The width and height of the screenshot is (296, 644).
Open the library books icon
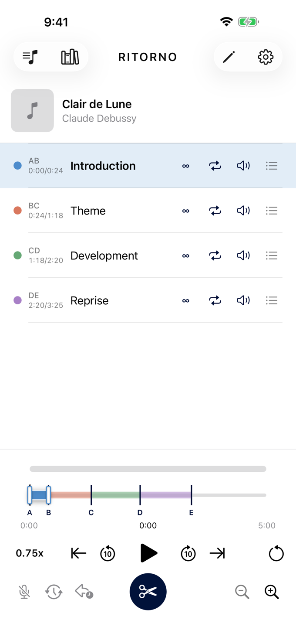click(70, 57)
